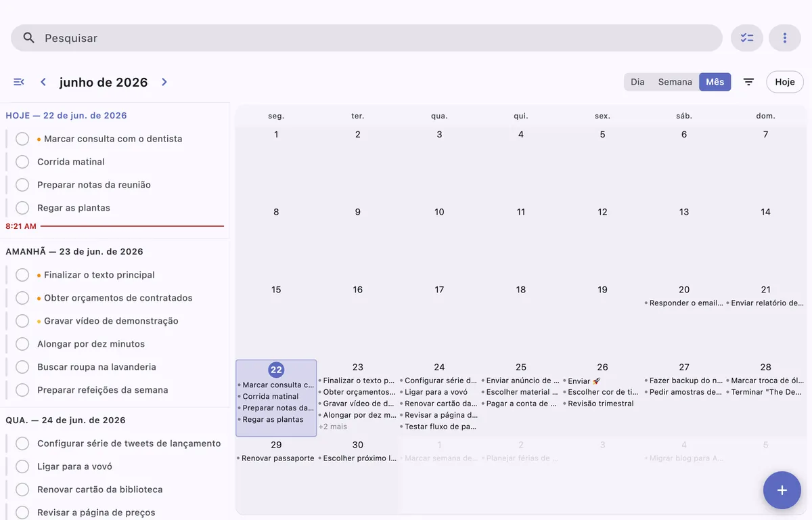Open Configurar série event in calendar day 24
812x520 pixels.
(439, 381)
